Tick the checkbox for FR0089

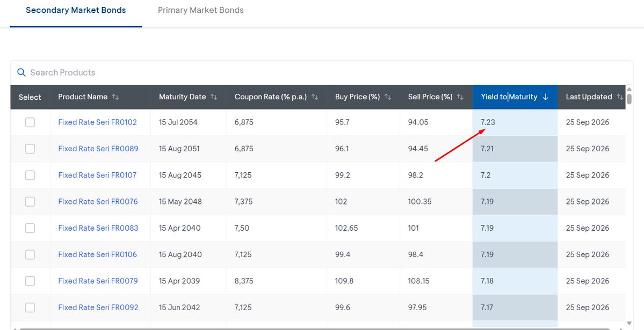point(30,149)
